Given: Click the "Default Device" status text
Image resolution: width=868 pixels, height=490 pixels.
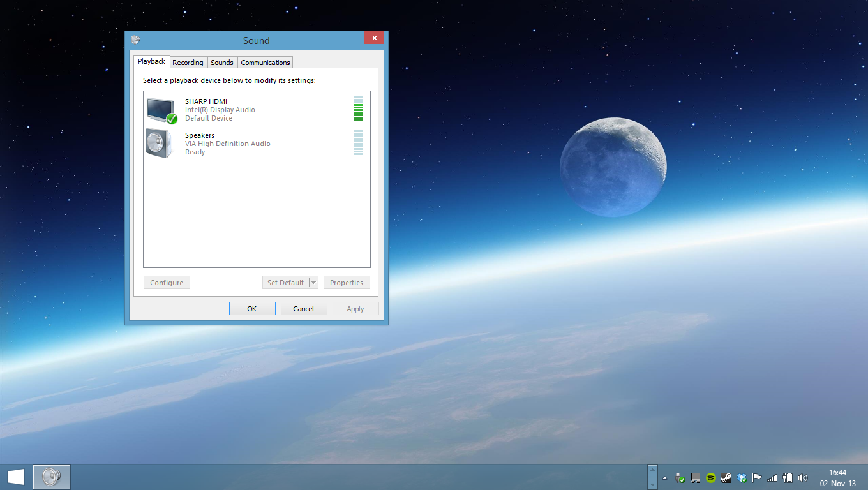Looking at the screenshot, I should point(209,118).
